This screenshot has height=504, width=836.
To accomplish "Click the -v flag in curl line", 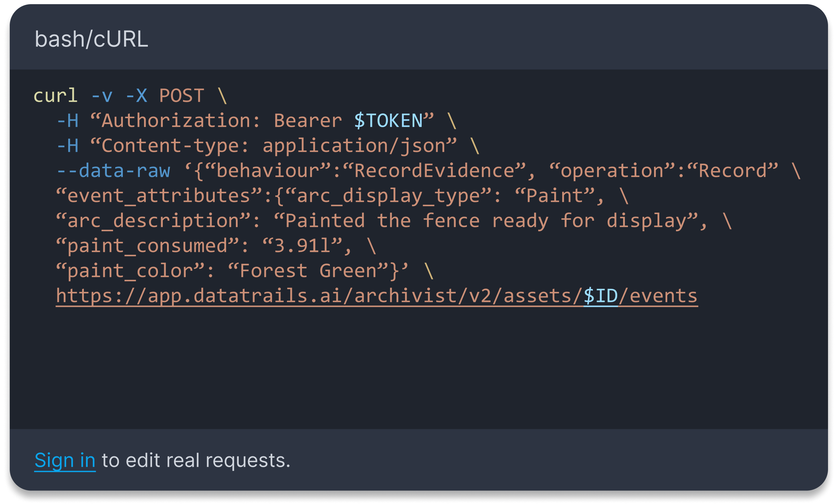I will (102, 96).
